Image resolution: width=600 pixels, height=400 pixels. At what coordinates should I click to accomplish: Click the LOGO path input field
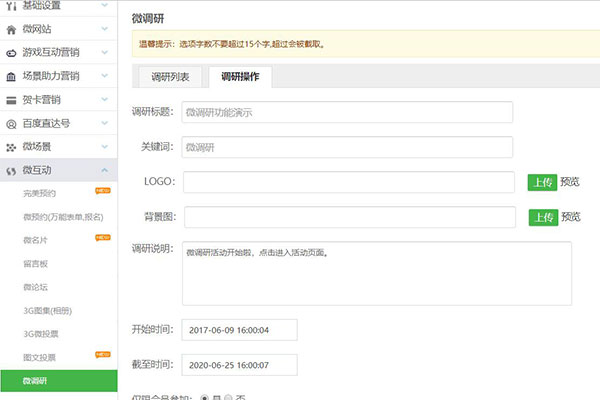tap(349, 182)
